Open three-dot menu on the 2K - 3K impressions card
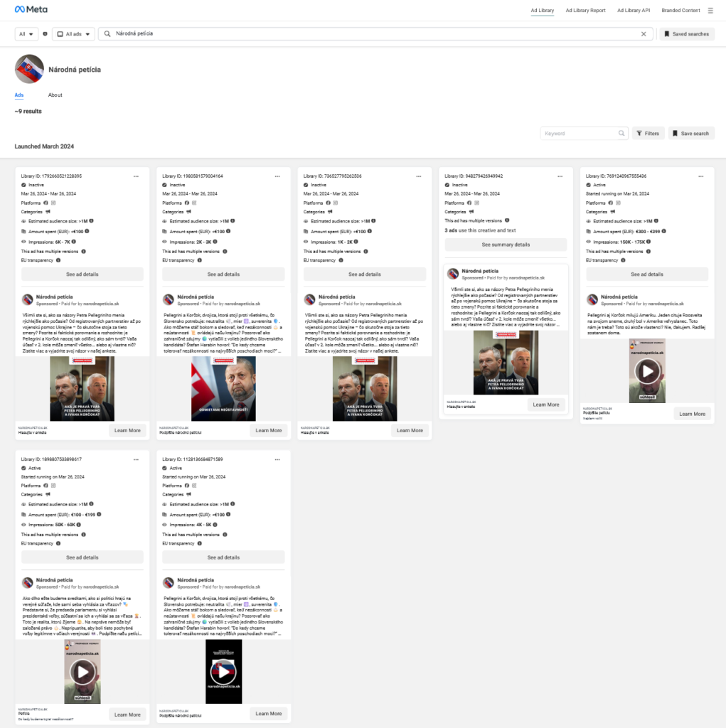The width and height of the screenshot is (726, 728). tap(277, 176)
